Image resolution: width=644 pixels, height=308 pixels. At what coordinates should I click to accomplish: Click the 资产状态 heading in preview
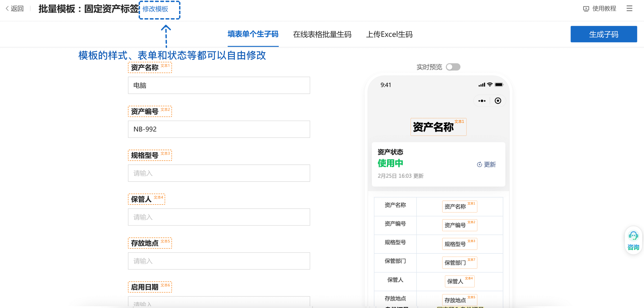click(390, 152)
